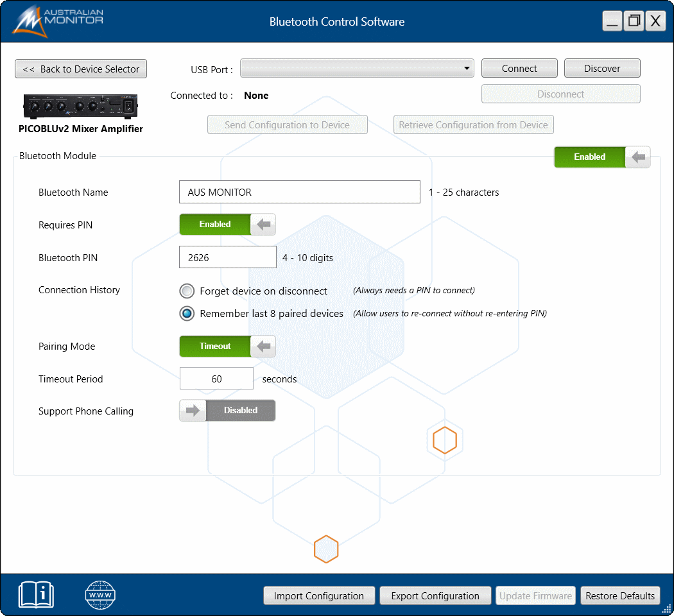Toggle the Requires PIN switch
Viewport: 674px width, 616px height.
[x=227, y=225]
